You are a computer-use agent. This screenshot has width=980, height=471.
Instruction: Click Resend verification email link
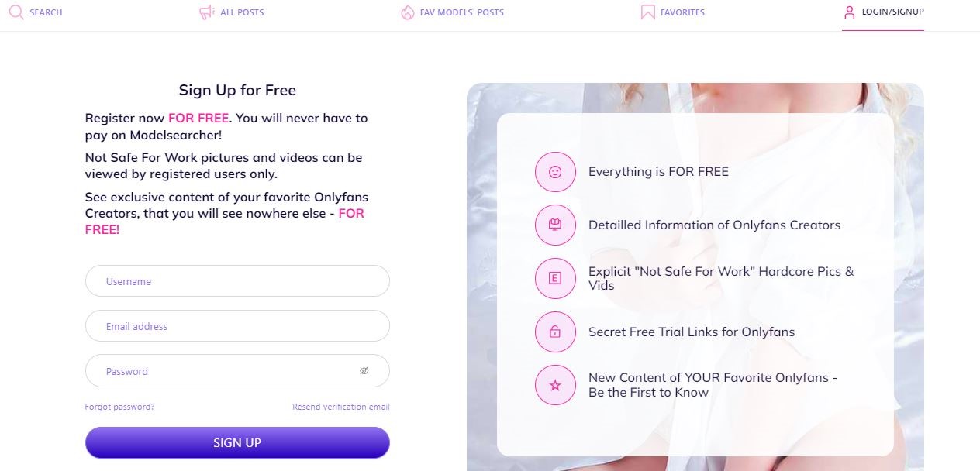[x=341, y=407]
